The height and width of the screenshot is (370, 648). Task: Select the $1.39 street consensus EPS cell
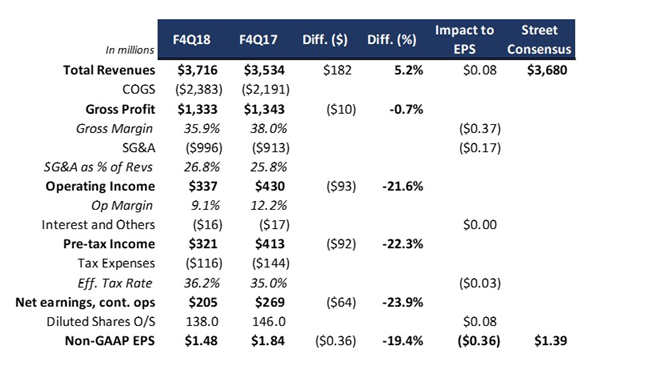[550, 341]
